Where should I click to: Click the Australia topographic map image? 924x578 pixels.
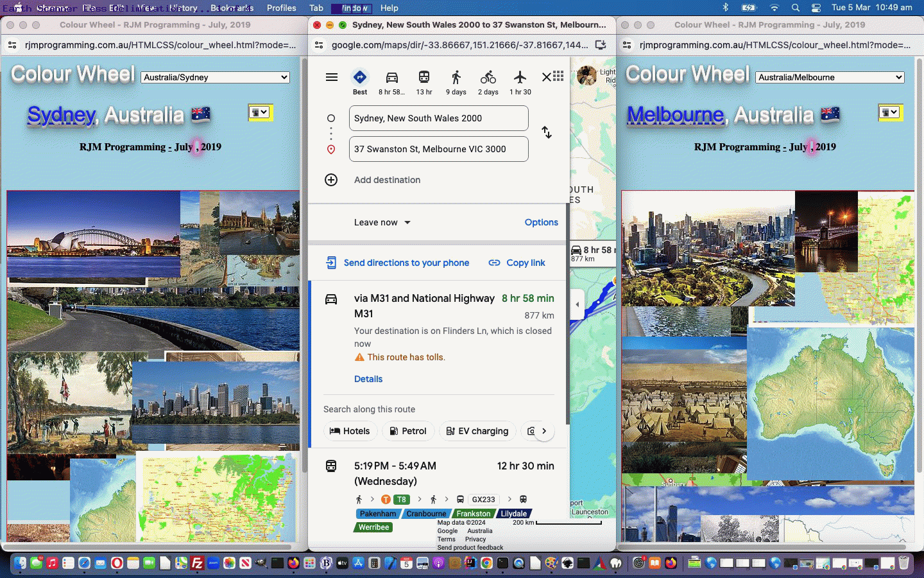click(x=831, y=404)
